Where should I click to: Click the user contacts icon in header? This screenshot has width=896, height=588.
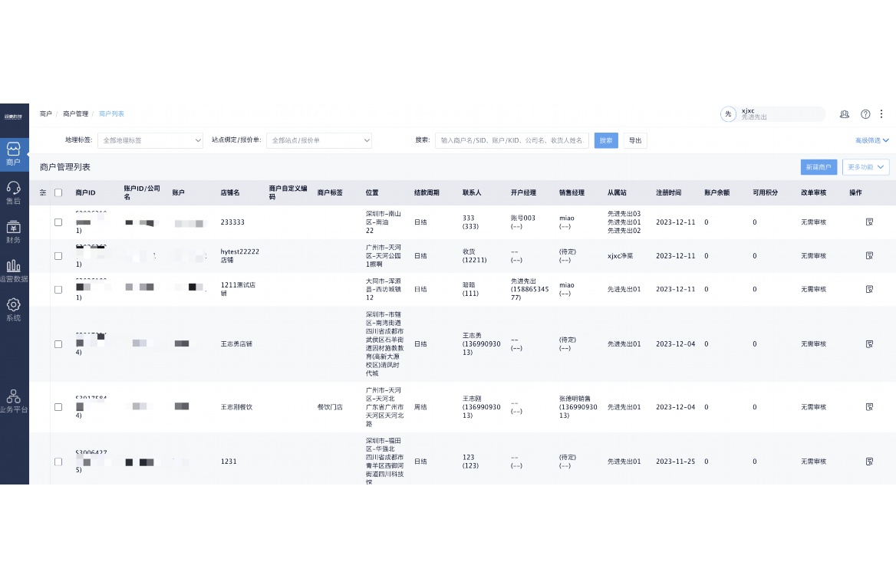coord(845,114)
